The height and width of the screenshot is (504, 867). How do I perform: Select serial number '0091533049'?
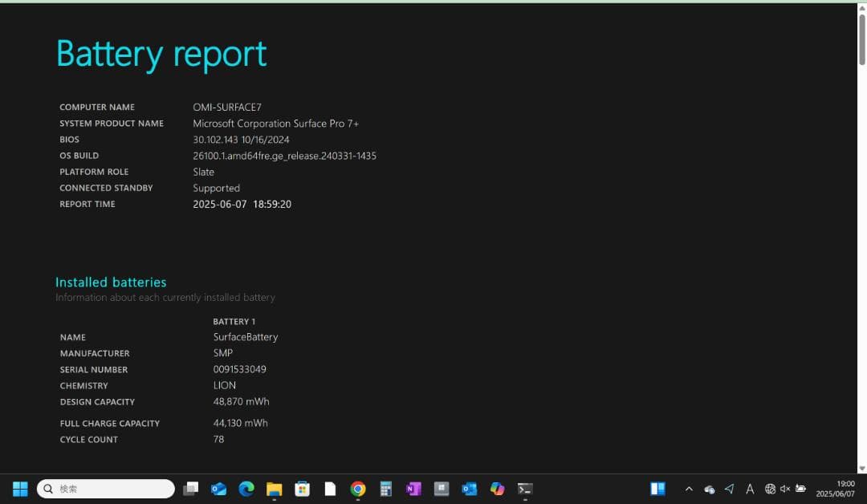pos(239,369)
